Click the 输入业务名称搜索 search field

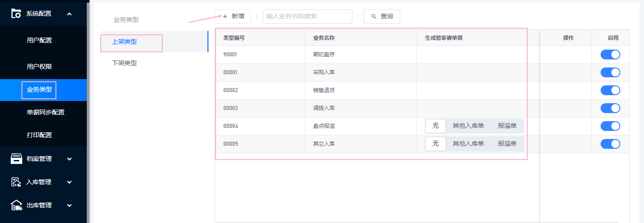(x=308, y=17)
